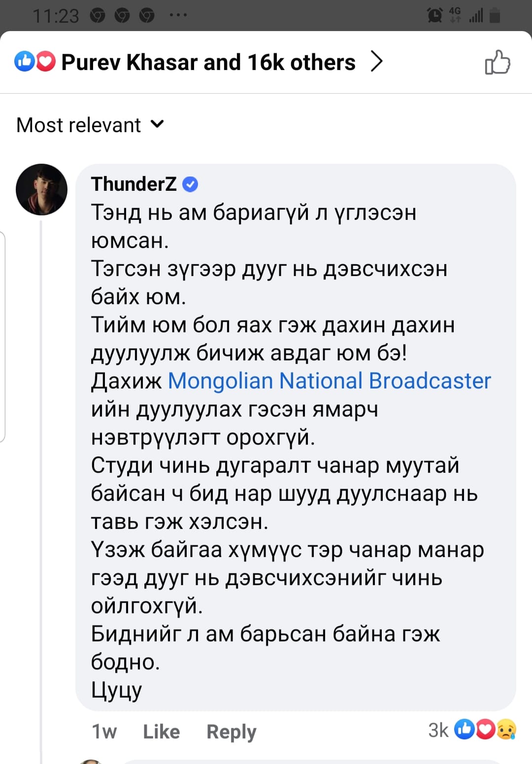
Task: Tap the first Chrome icon in status bar
Action: click(98, 16)
